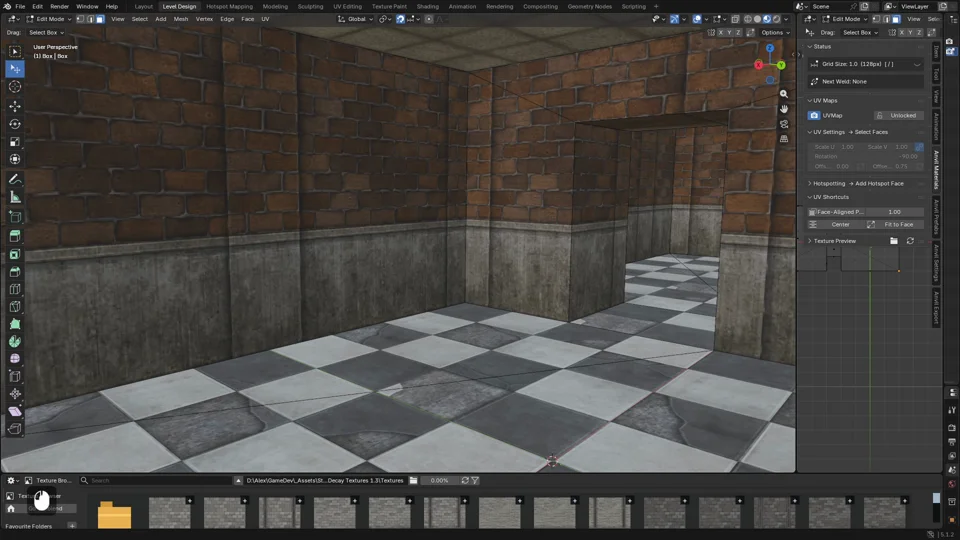
Task: Switch to material preview shading mode
Action: 767,19
